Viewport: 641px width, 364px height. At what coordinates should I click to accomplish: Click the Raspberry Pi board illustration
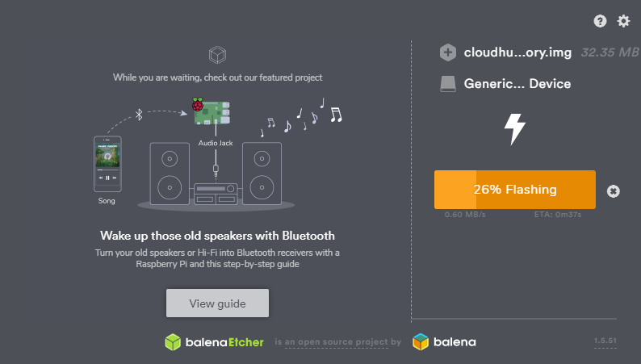212,112
